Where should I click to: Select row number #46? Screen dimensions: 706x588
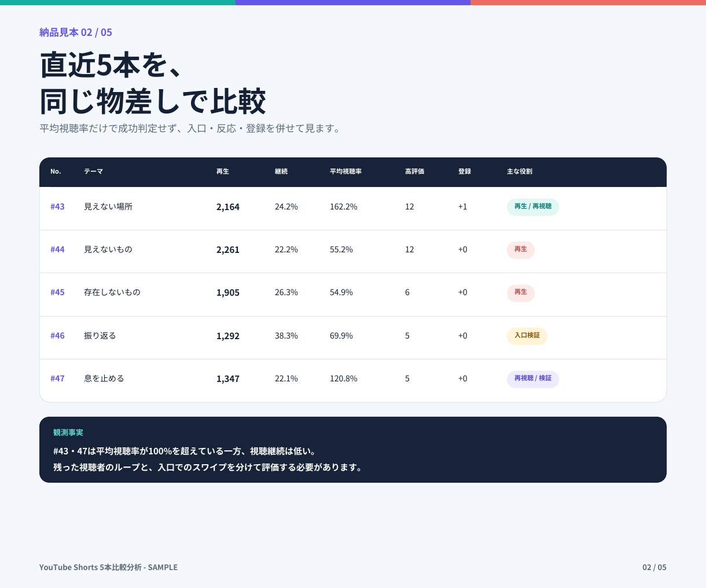coord(57,336)
